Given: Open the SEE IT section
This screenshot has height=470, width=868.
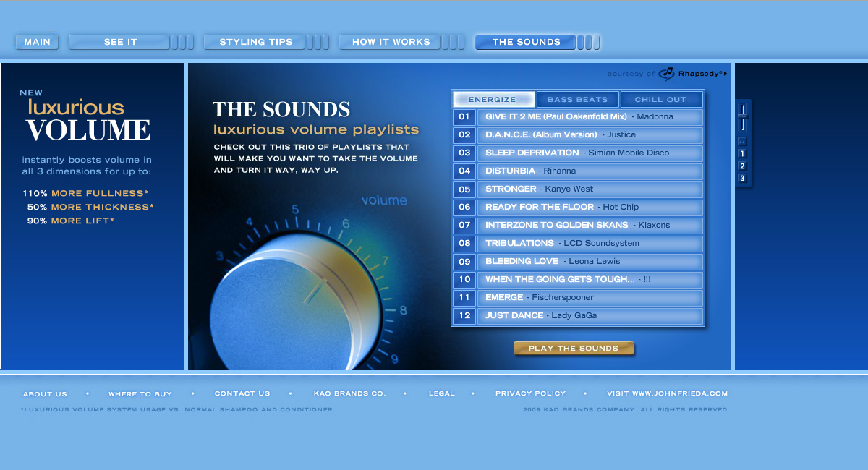Looking at the screenshot, I should (120, 42).
